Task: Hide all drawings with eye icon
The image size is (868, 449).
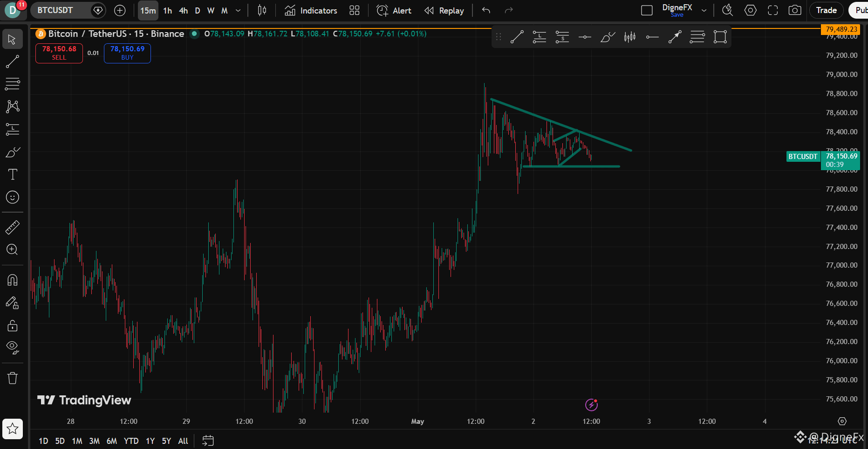Action: click(x=12, y=347)
